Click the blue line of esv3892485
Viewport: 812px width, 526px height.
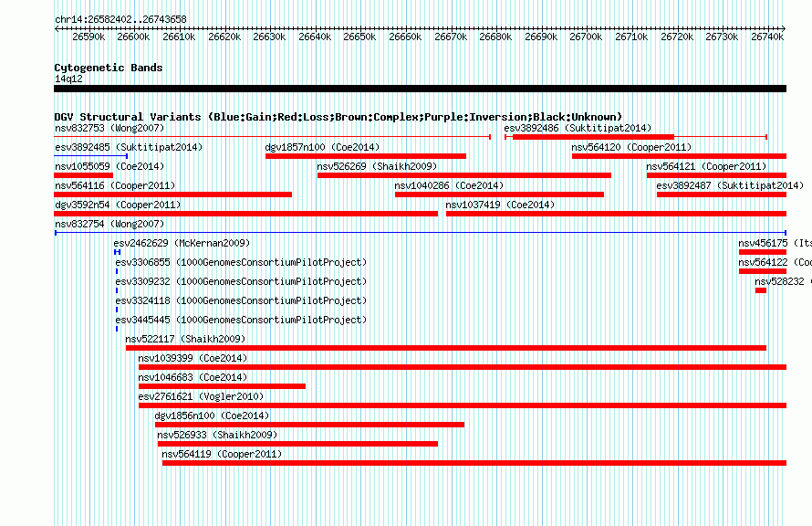pos(90,155)
